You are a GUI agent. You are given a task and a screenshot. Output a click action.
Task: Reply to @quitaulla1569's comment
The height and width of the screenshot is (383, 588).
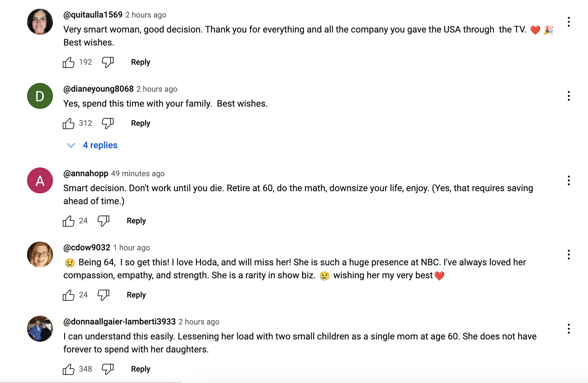coord(140,62)
